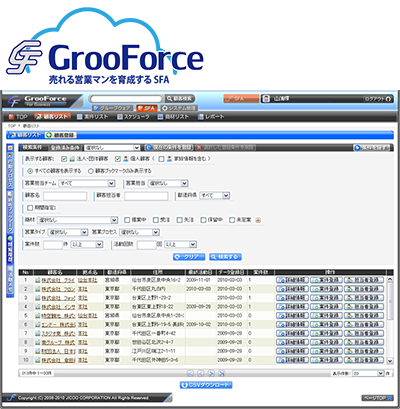Viewport: 400px width, 409px height.
Task: Go to the next results page
Action: click(x=211, y=373)
